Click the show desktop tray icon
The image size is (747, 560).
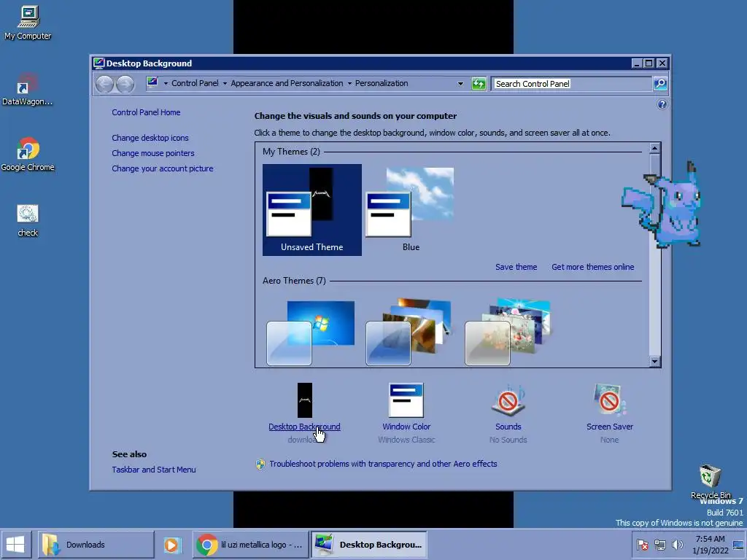point(738,545)
